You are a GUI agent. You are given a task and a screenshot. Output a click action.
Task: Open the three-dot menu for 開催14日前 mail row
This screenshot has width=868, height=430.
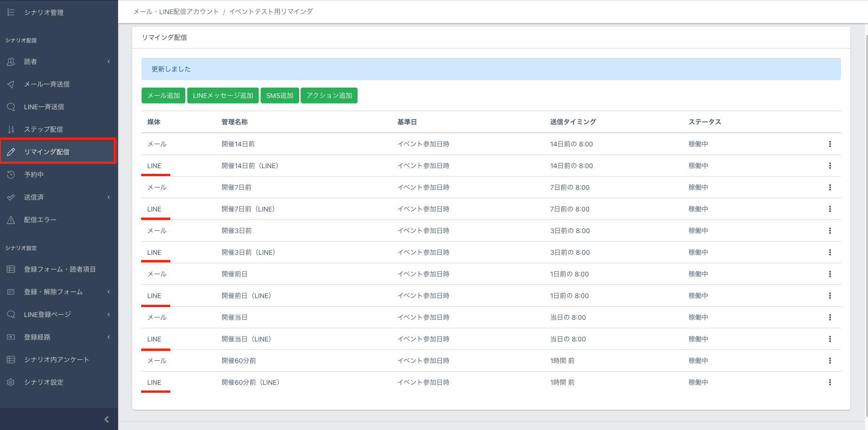click(x=829, y=144)
